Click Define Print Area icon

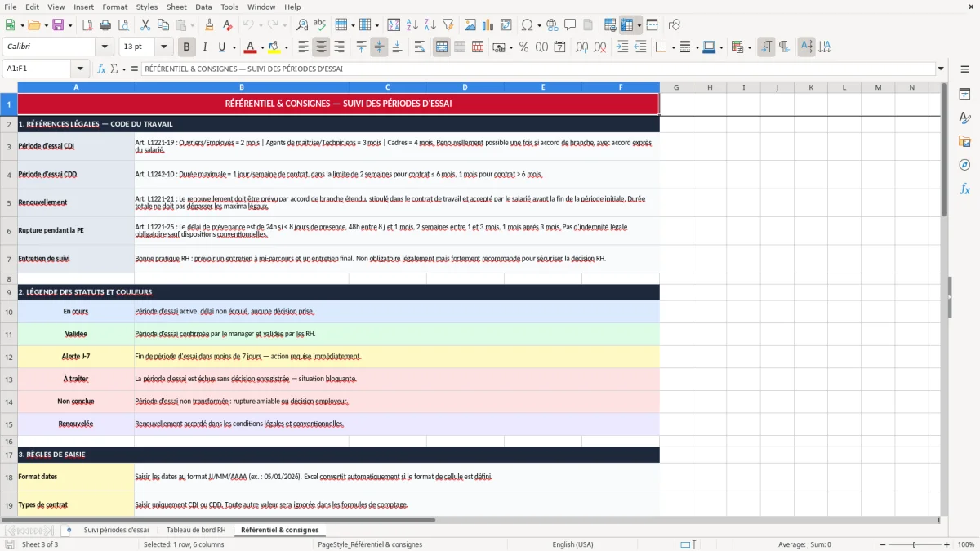click(x=610, y=25)
